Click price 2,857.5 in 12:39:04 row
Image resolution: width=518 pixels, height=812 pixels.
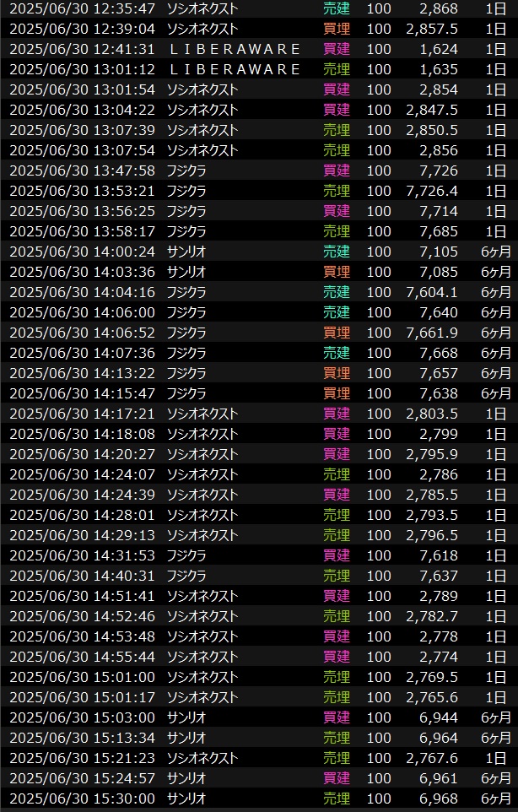tap(432, 29)
